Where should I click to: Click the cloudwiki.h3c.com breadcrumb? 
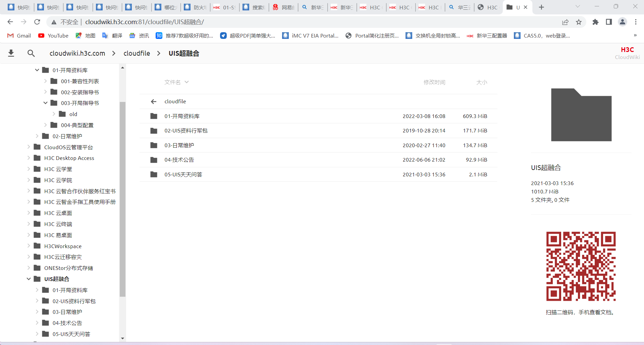point(77,53)
